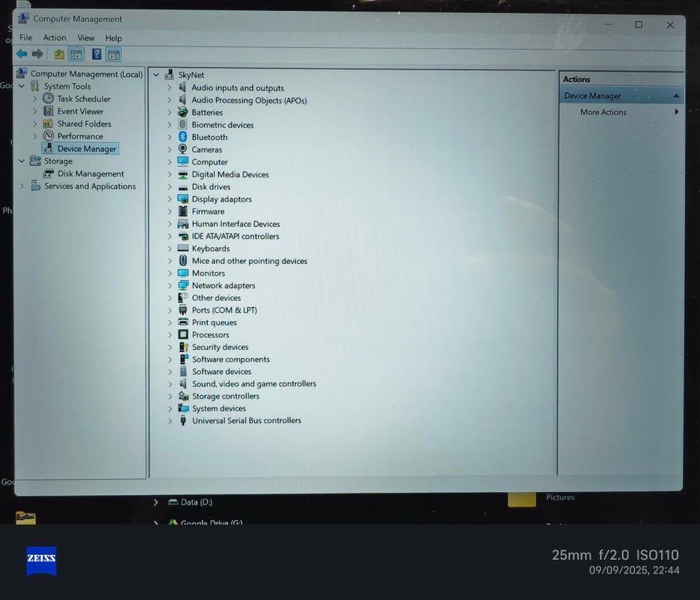Expand Audio inputs and outputs node
Image resolution: width=700 pixels, height=600 pixels.
tap(169, 87)
